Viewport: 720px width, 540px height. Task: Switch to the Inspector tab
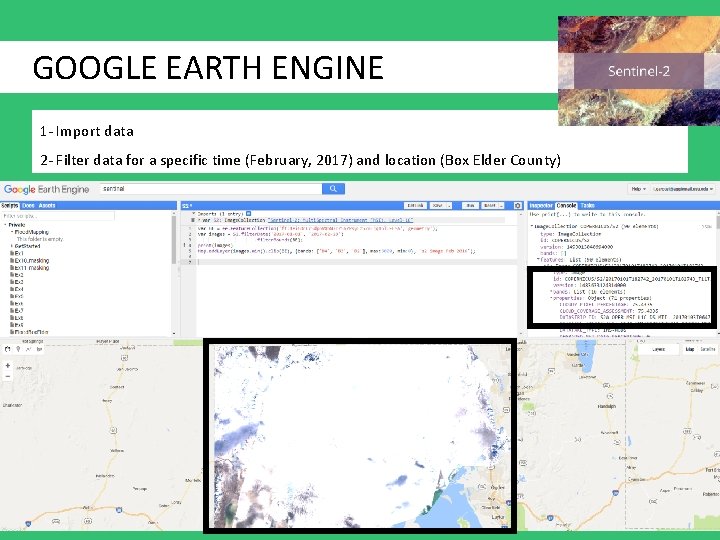click(541, 206)
